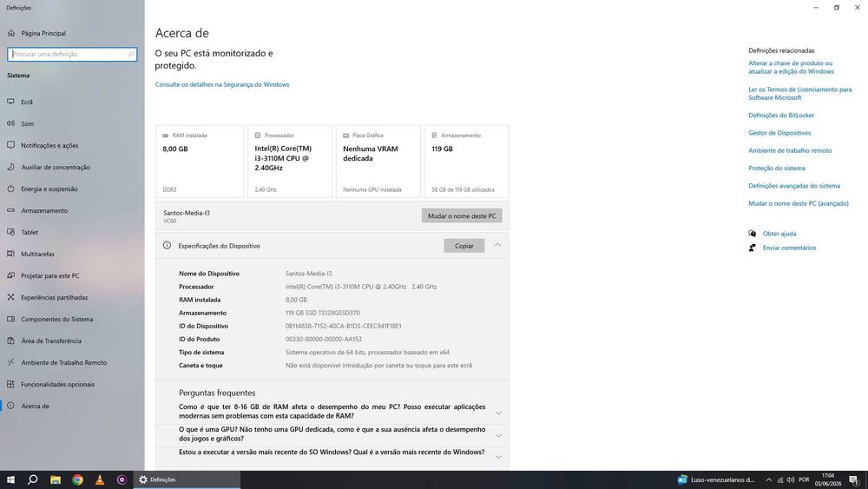Click the Copiar button
Viewport: 868px width, 489px height.
464,246
